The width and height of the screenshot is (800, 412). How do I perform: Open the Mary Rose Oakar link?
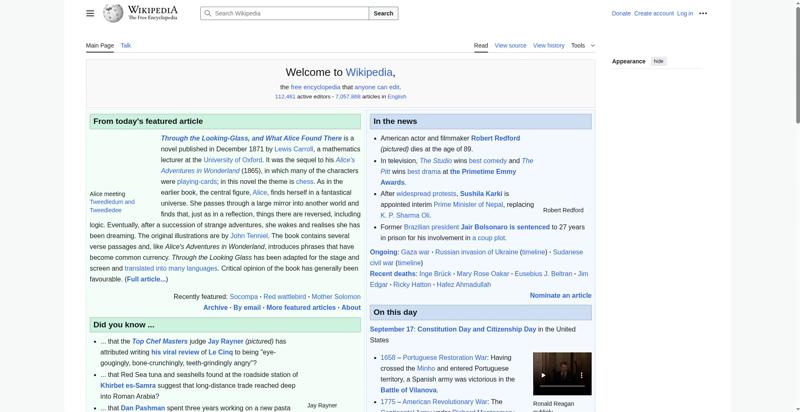coord(483,274)
